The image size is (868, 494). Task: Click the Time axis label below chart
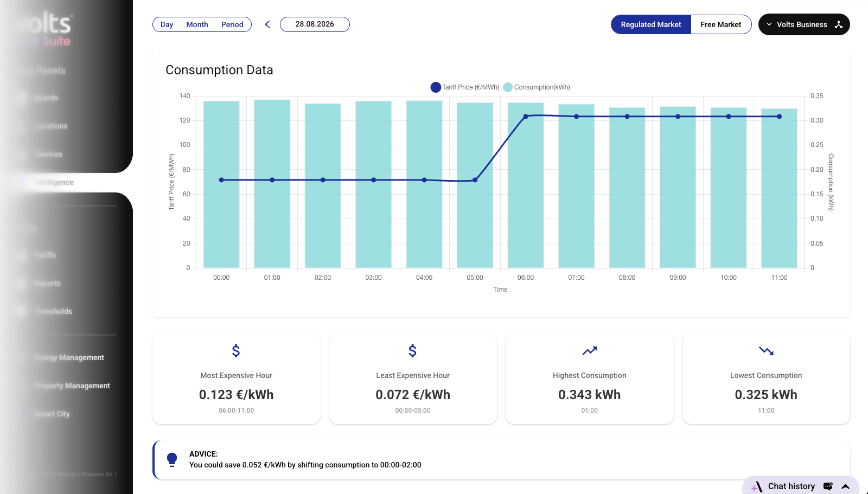pos(500,290)
